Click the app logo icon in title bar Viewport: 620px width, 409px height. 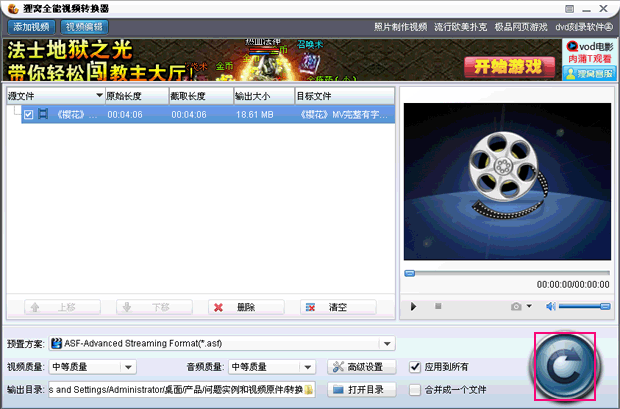[x=13, y=8]
